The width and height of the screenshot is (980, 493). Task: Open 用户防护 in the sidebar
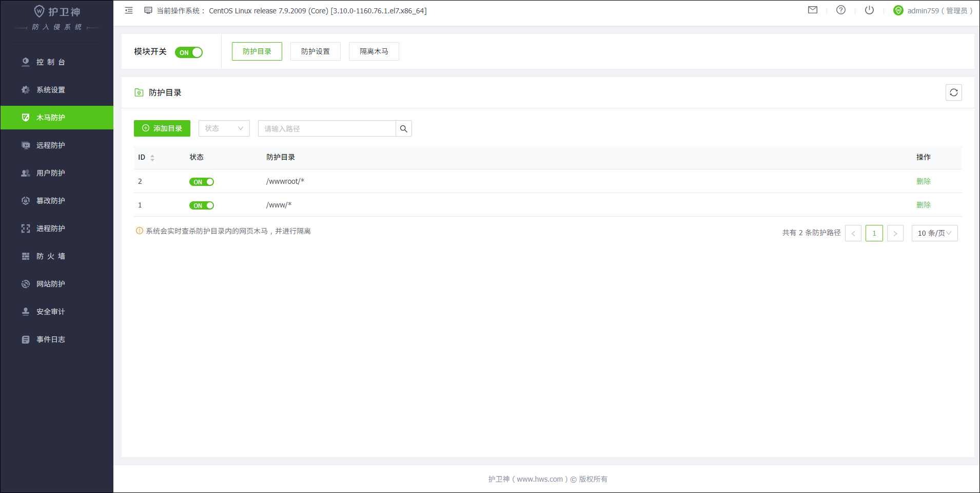[56, 173]
